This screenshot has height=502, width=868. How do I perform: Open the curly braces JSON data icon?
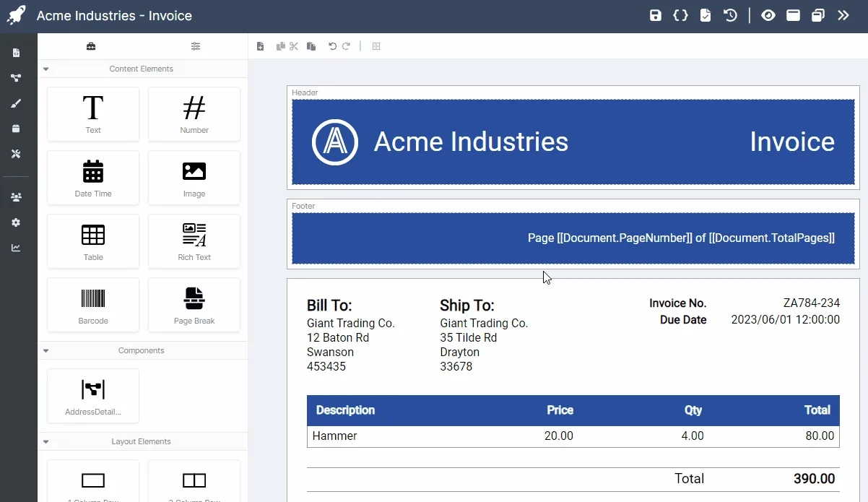pyautogui.click(x=680, y=15)
